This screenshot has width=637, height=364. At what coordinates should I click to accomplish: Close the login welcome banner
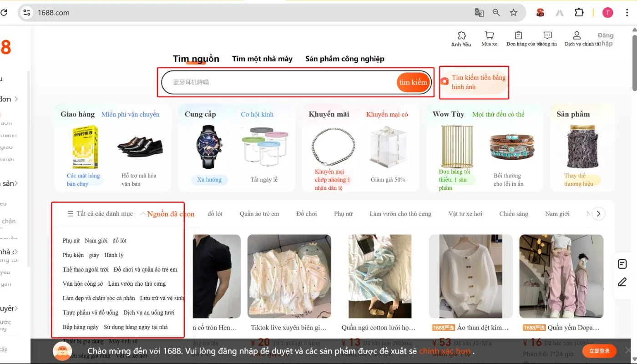click(628, 350)
